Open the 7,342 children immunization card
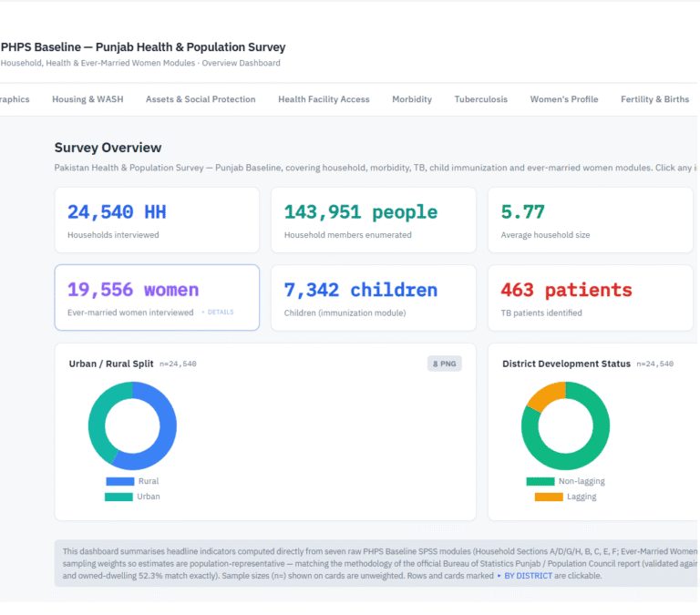 [x=373, y=298]
